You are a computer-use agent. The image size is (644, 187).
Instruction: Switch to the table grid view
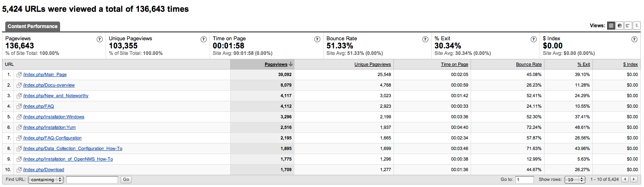tap(611, 26)
